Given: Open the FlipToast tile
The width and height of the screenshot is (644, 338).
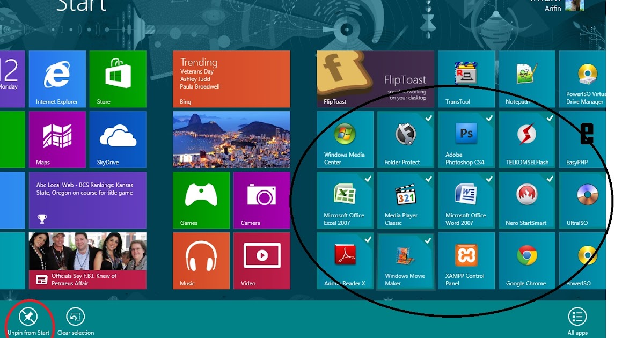Looking at the screenshot, I should (375, 79).
